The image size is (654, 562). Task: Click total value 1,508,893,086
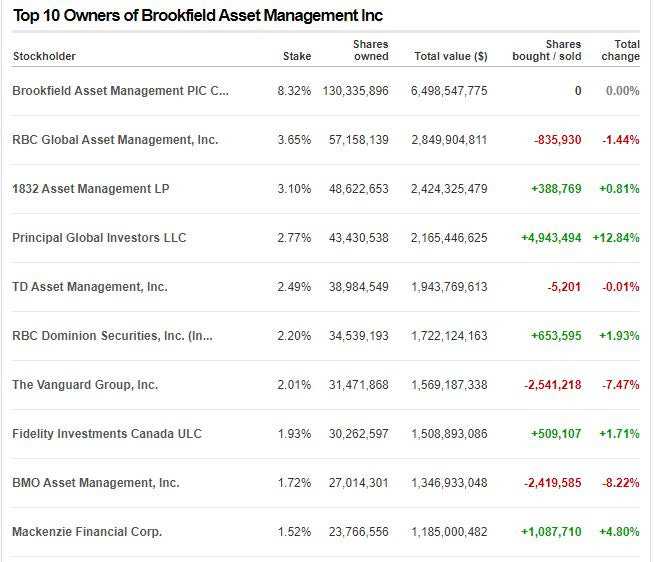[x=449, y=434]
